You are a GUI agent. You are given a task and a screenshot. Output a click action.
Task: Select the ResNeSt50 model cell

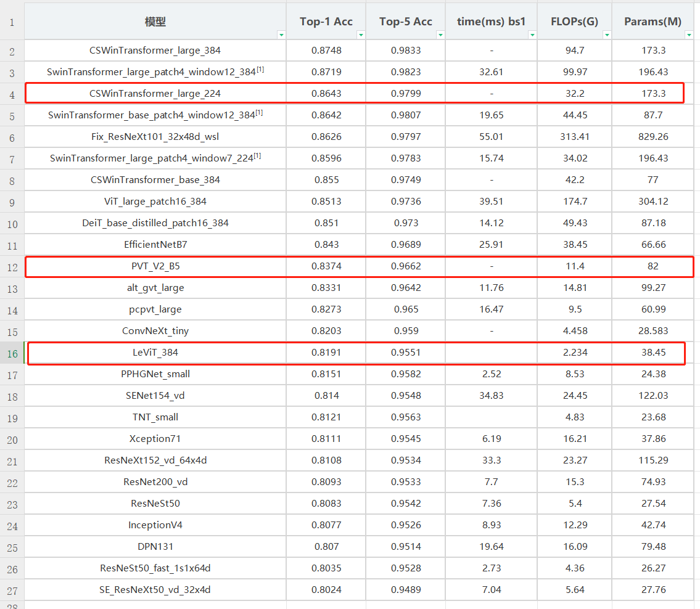(155, 503)
